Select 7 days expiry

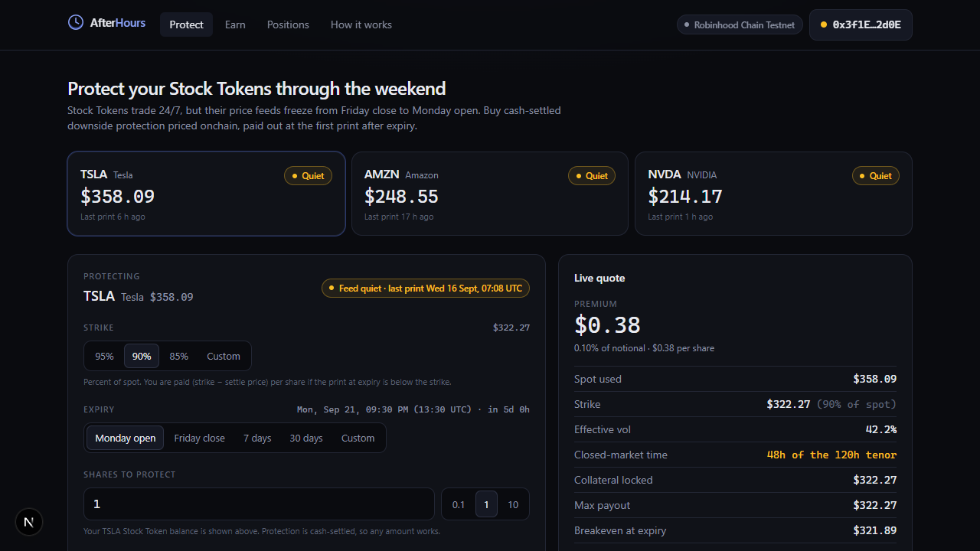click(x=257, y=438)
